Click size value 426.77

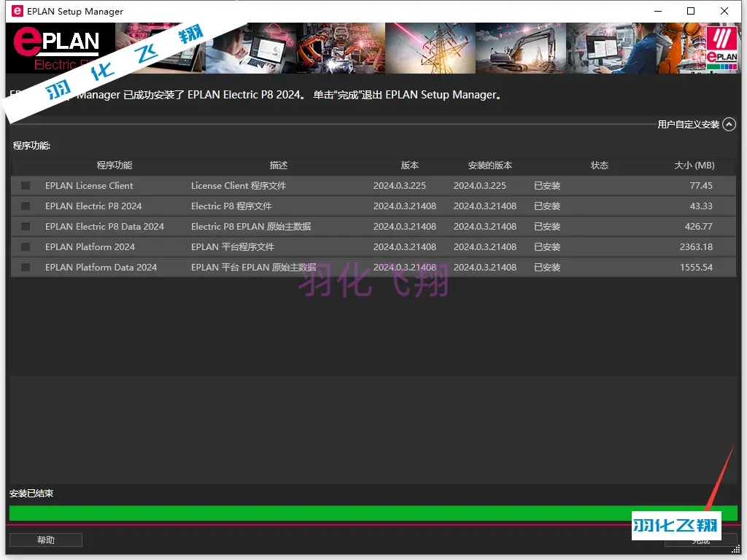click(x=698, y=227)
